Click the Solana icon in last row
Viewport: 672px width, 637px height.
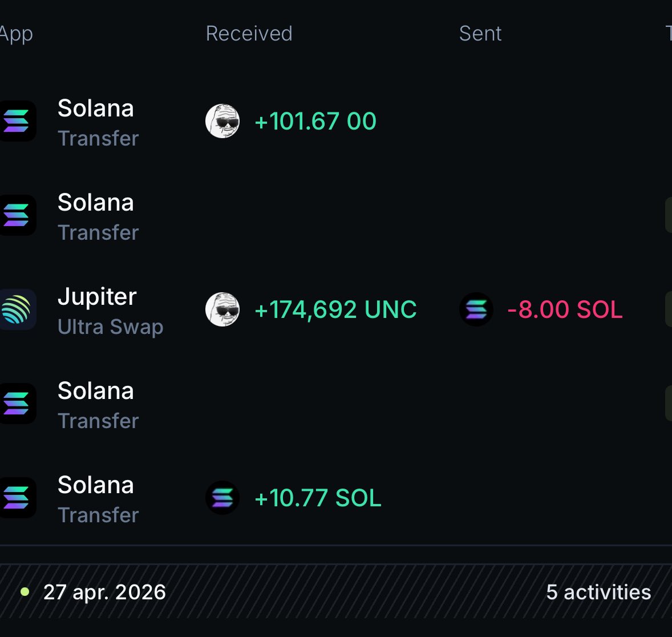(17, 498)
